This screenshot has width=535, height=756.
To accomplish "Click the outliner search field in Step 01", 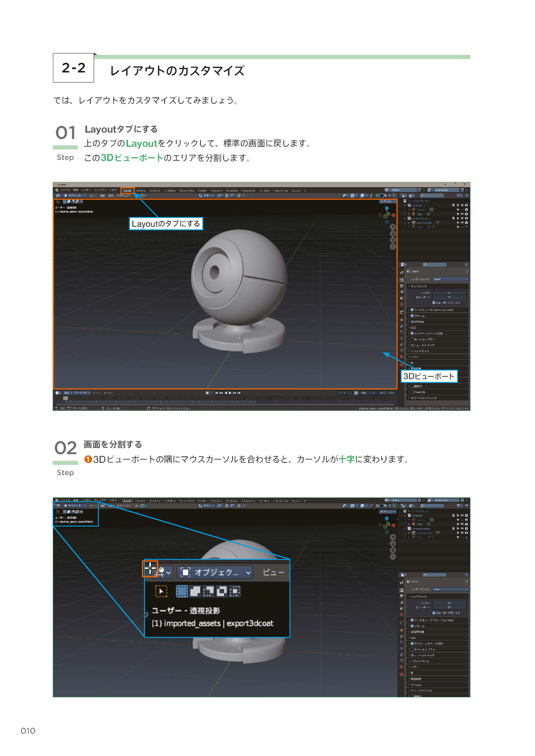I will pyautogui.click(x=432, y=196).
